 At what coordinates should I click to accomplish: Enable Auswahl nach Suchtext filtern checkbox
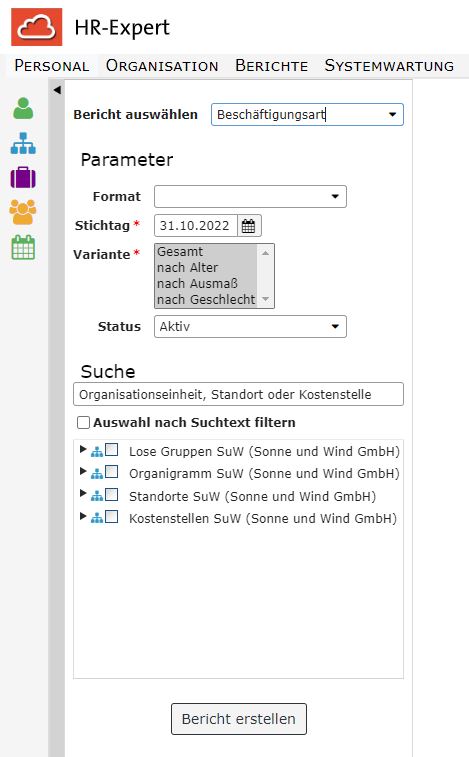click(x=84, y=423)
